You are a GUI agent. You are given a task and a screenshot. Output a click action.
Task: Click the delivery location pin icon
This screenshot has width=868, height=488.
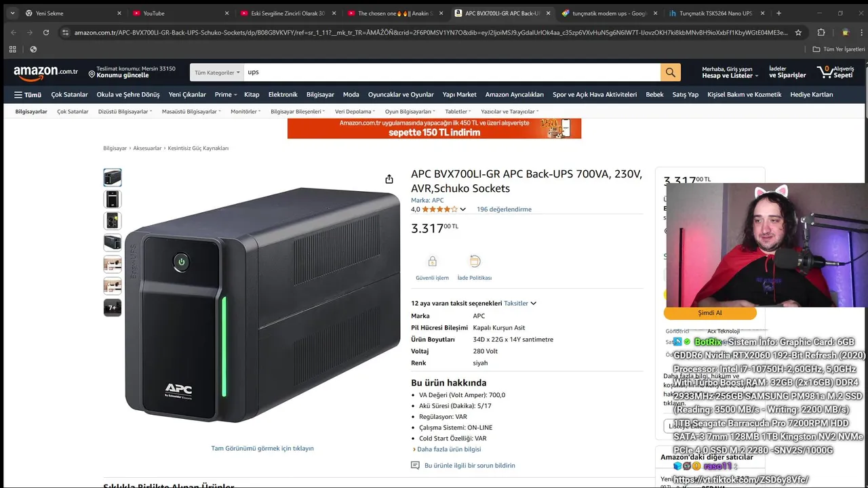coord(92,75)
